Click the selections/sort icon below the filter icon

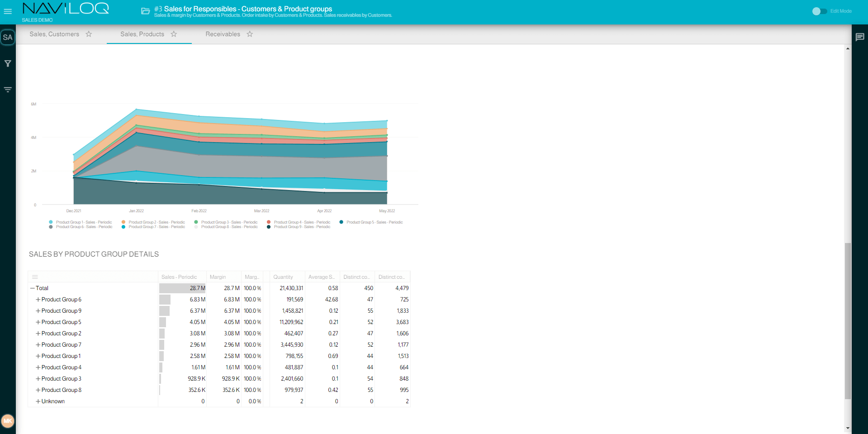8,89
